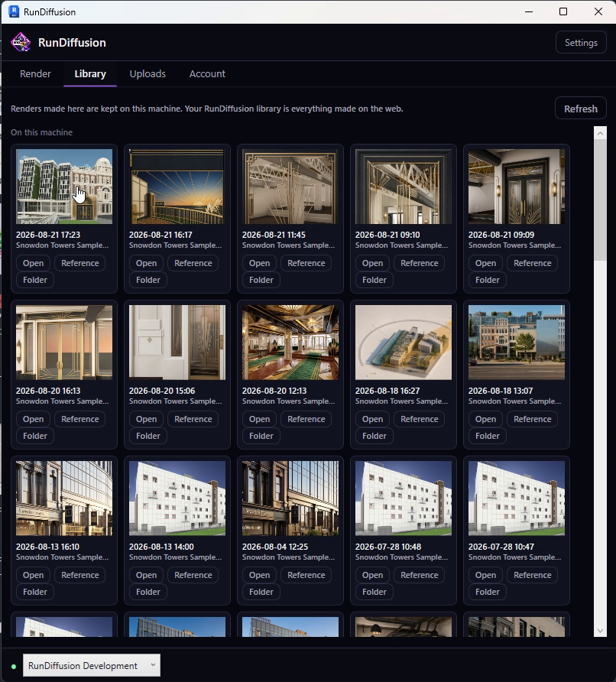Viewport: 616px width, 682px height.
Task: Use 2026-08-21 16:17 render as Reference
Action: click(x=193, y=263)
